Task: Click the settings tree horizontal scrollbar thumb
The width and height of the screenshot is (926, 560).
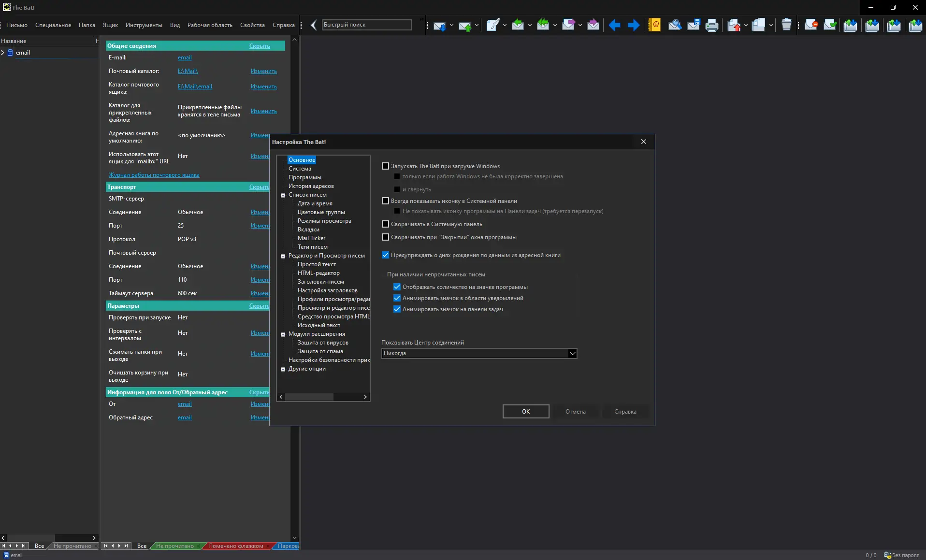Action: tap(309, 397)
